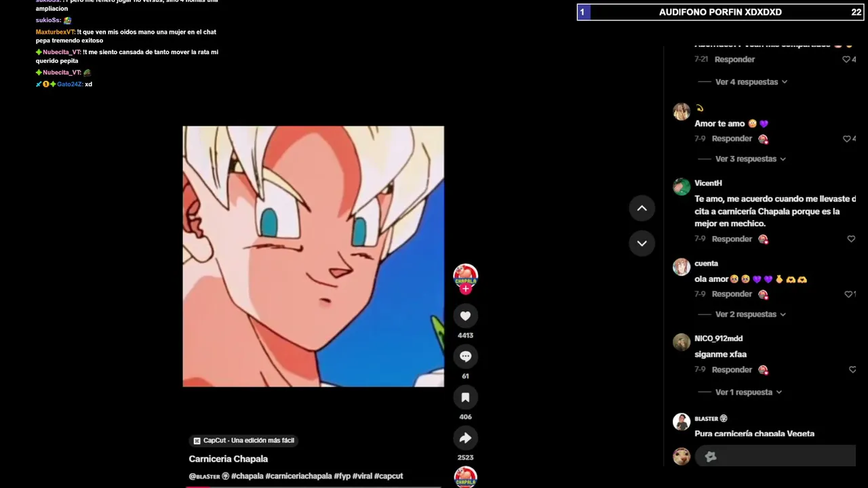Open VicentH's profile avatar
Image resolution: width=868 pixels, height=488 pixels.
[x=682, y=187]
